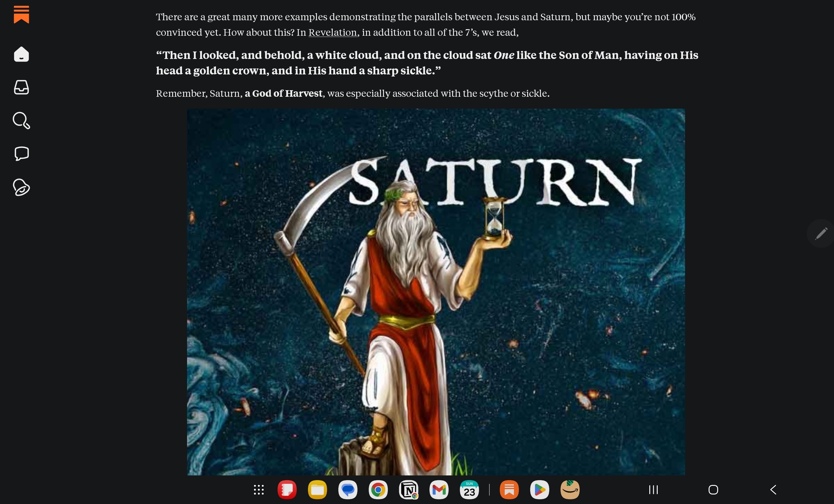The width and height of the screenshot is (834, 504).
Task: Tap the floating pencil edit button
Action: point(821,233)
